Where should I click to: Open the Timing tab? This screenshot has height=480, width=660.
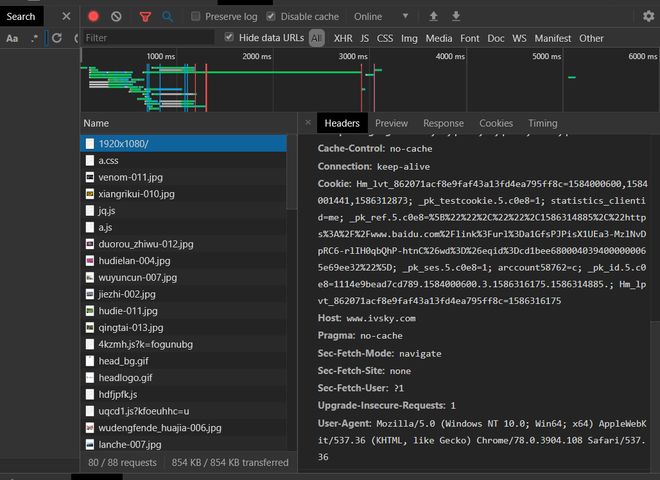pyautogui.click(x=543, y=123)
